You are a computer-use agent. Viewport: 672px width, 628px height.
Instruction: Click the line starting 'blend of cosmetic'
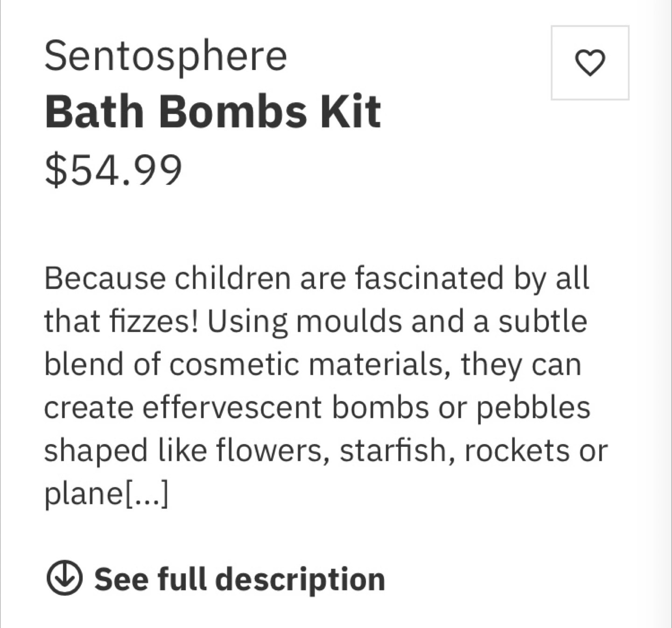pyautogui.click(x=313, y=365)
